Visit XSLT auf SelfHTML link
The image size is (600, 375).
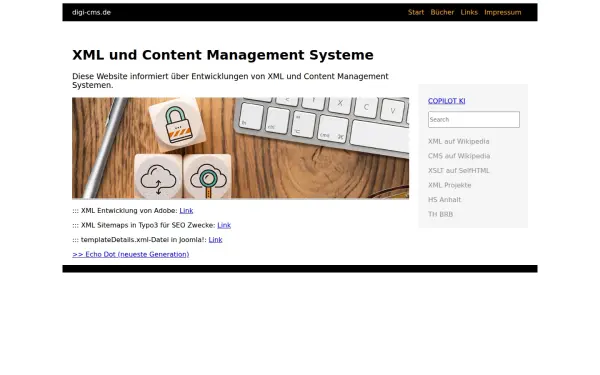click(458, 171)
